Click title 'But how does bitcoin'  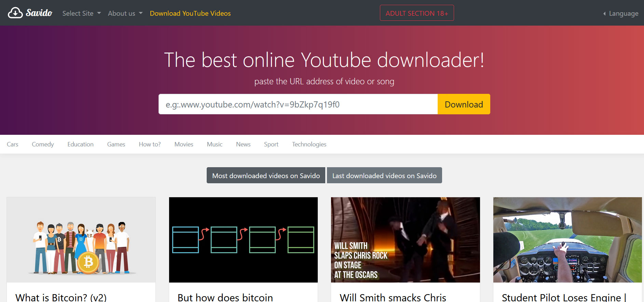click(x=225, y=297)
